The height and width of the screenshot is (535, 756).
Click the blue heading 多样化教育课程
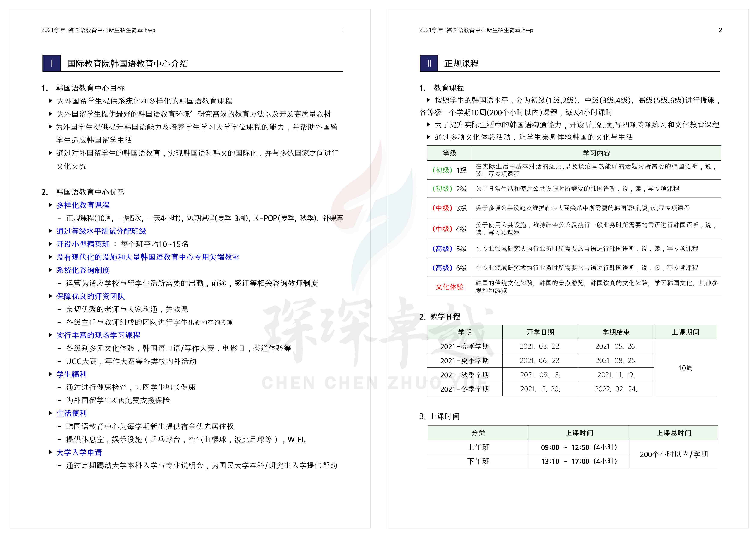click(x=83, y=205)
